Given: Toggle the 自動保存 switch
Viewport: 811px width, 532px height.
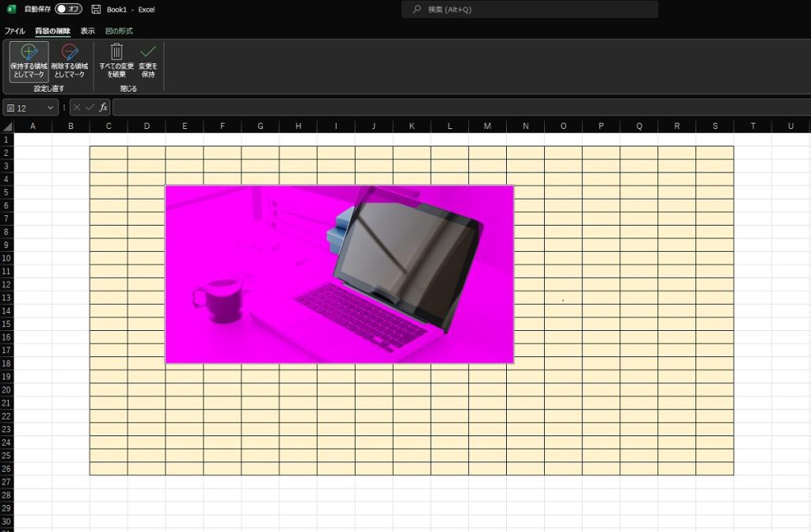Looking at the screenshot, I should coord(68,9).
